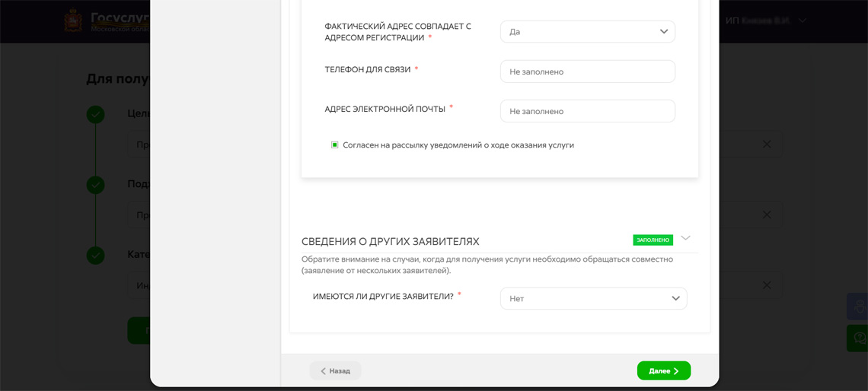The width and height of the screenshot is (868, 391).
Task: Clear the second background row with X icon
Action: (x=767, y=215)
